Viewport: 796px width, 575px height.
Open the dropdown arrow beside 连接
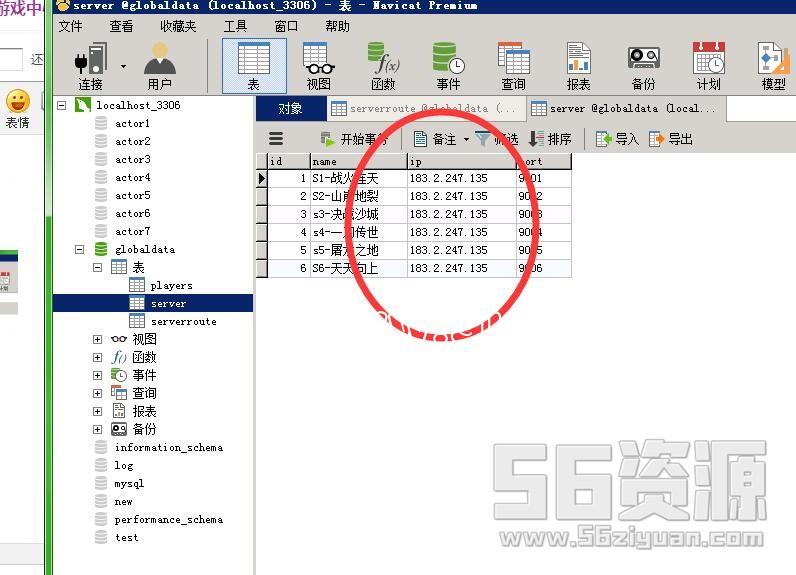tap(124, 66)
